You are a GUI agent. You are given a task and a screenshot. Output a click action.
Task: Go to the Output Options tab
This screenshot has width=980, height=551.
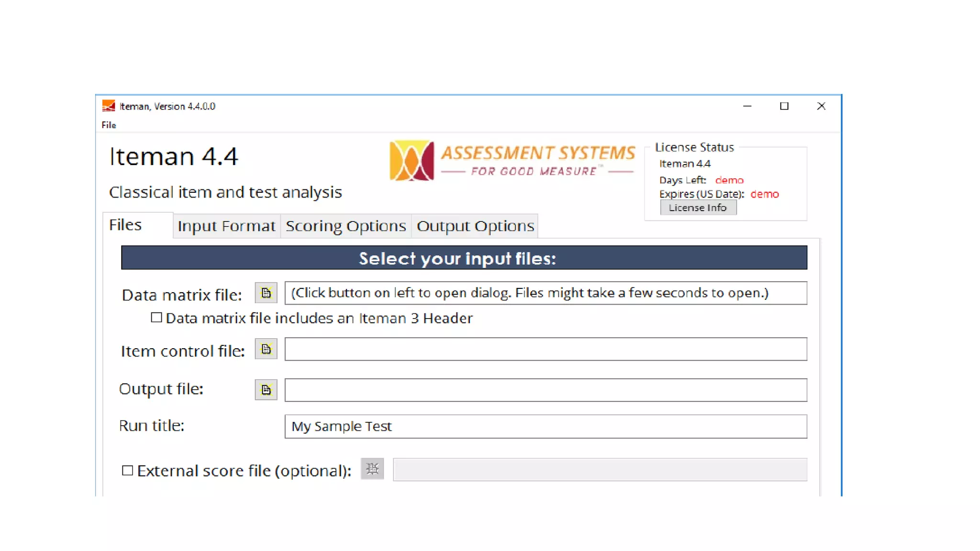475,226
